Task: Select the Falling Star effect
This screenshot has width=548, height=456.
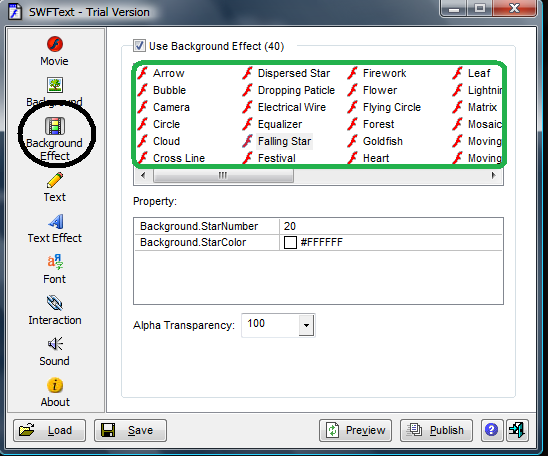Action: 277,141
